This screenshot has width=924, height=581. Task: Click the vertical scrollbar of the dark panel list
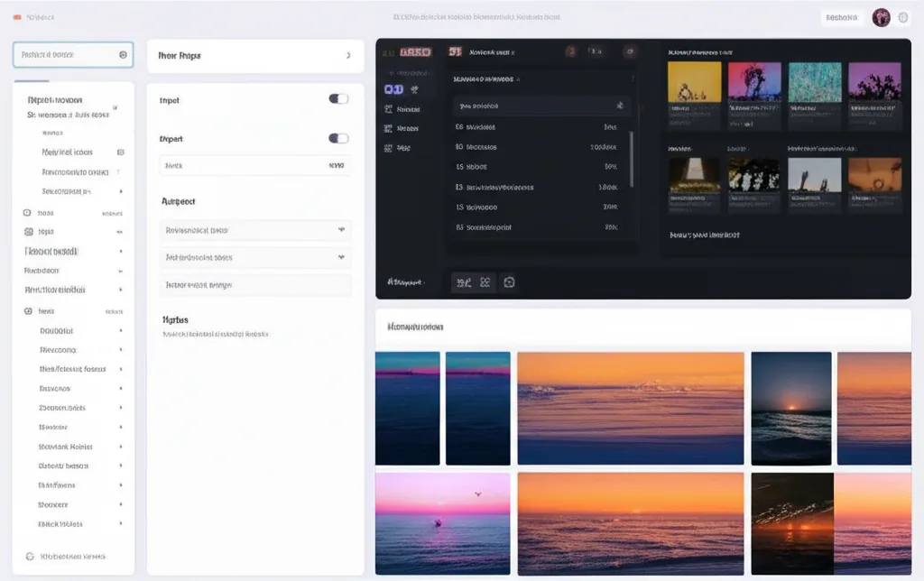[x=631, y=159]
